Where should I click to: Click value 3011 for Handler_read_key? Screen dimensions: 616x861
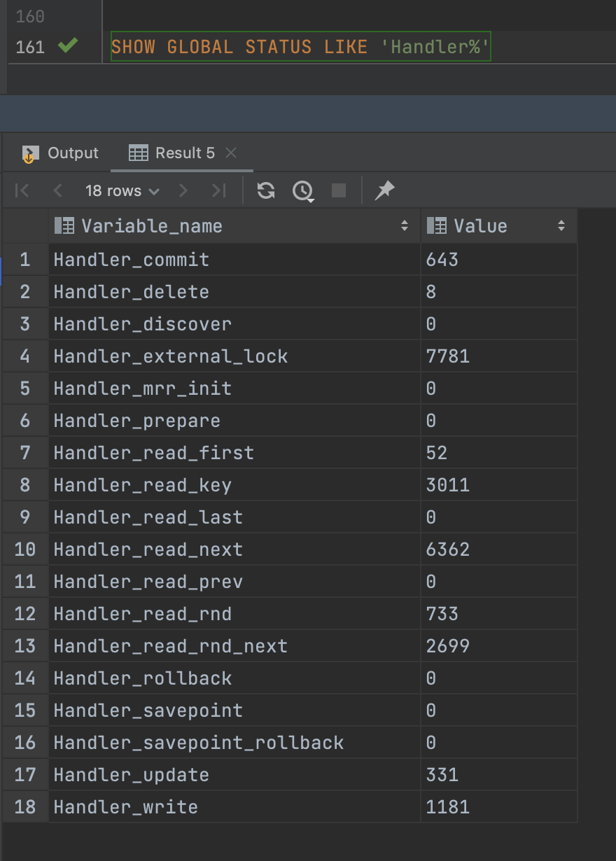click(499, 485)
